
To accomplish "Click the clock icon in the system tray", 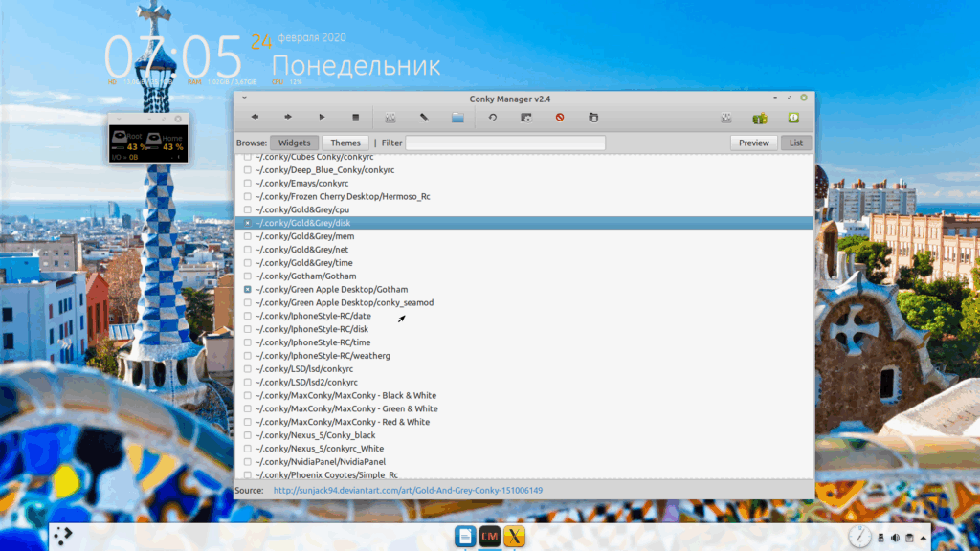I will 859,537.
